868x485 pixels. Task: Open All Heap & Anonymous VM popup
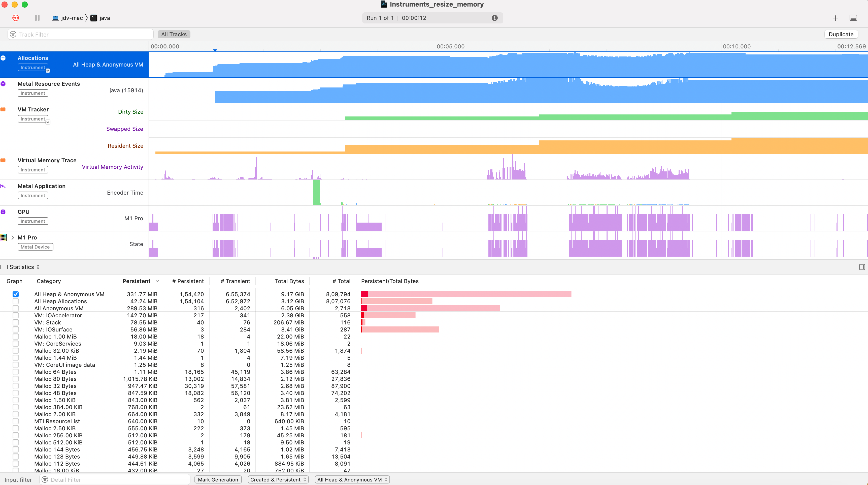[352, 480]
